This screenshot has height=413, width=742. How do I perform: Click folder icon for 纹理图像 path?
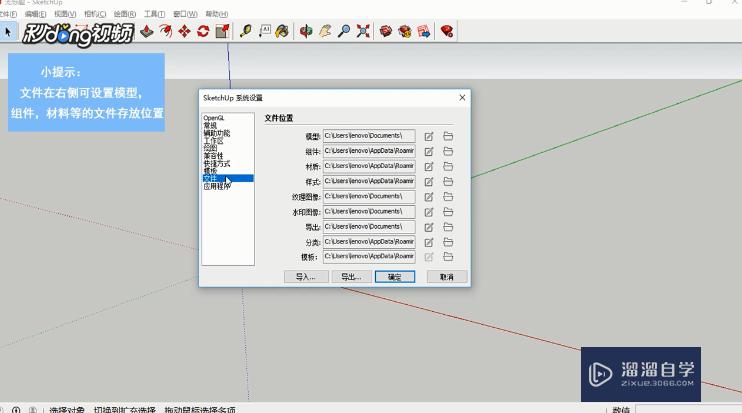448,197
